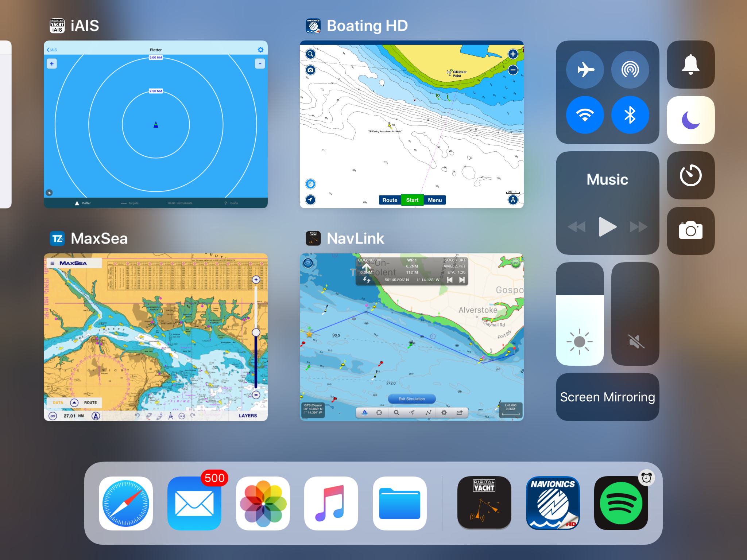Disable Bluetooth in Control Center
The height and width of the screenshot is (560, 747).
click(x=630, y=115)
